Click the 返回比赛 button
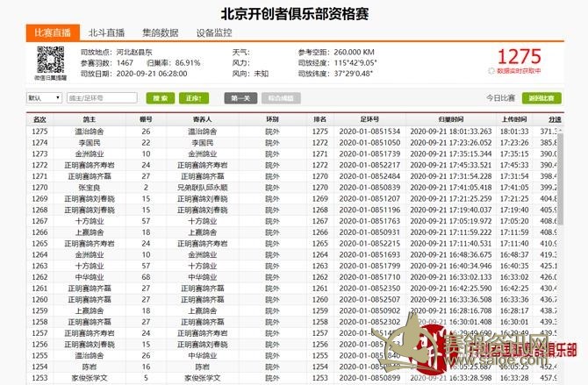588x385 pixels. 541,98
